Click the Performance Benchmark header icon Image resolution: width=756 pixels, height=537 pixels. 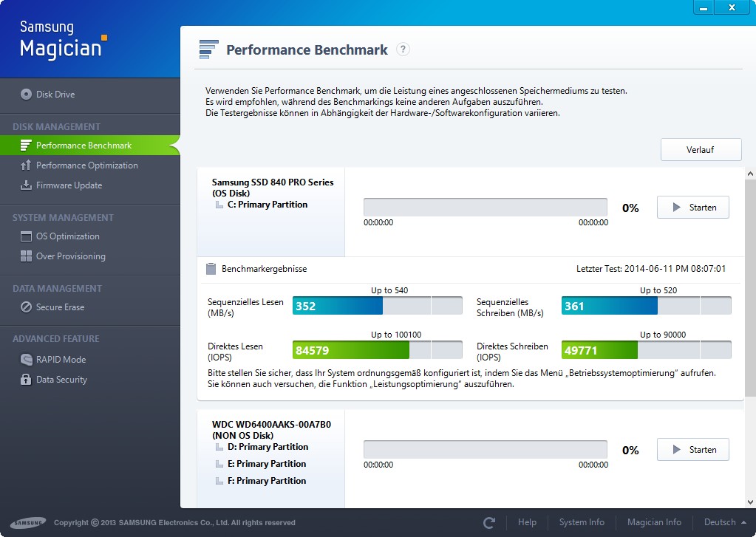click(x=208, y=49)
